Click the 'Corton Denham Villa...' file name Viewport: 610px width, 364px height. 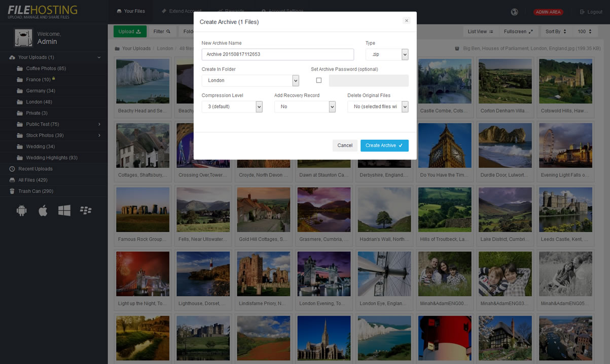click(x=505, y=111)
